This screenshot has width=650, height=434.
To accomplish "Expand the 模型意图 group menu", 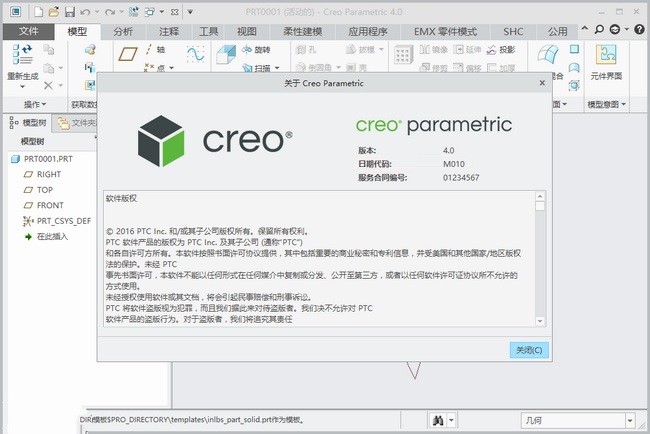I will click(606, 104).
